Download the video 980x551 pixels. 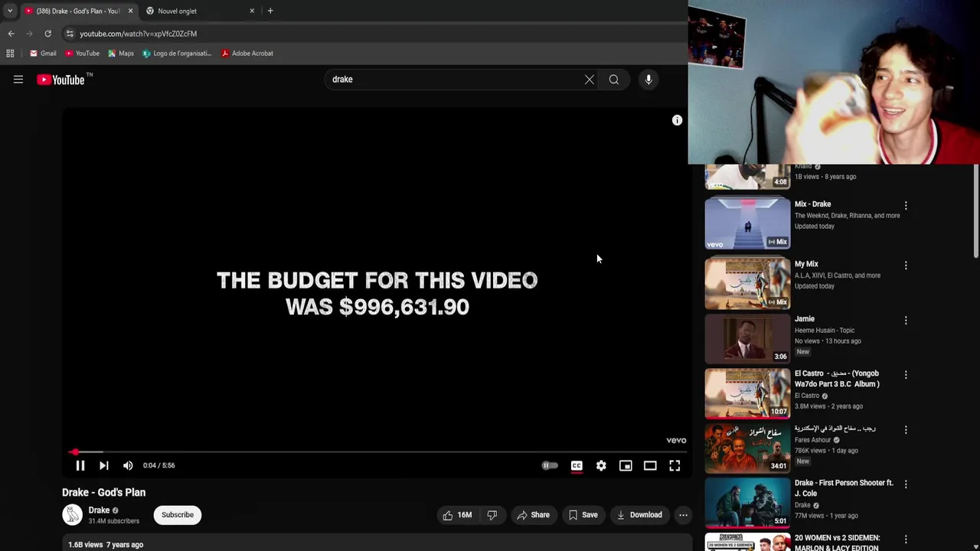point(640,515)
